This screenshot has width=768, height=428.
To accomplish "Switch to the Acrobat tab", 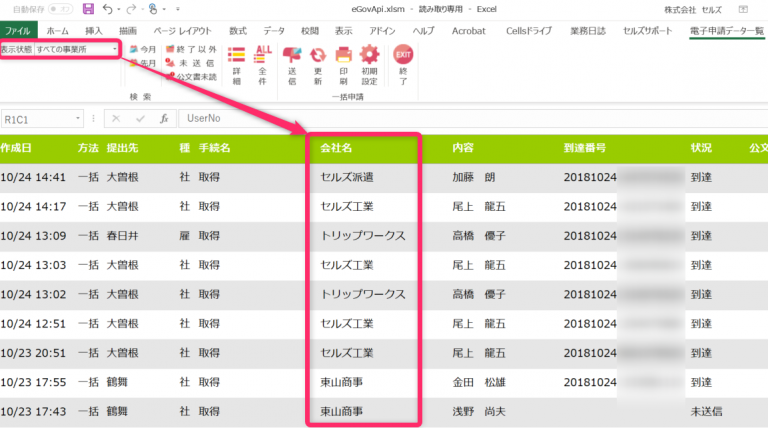I will [469, 31].
